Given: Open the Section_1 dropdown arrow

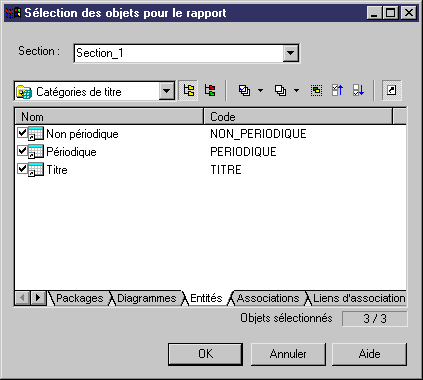Looking at the screenshot, I should tap(290, 53).
